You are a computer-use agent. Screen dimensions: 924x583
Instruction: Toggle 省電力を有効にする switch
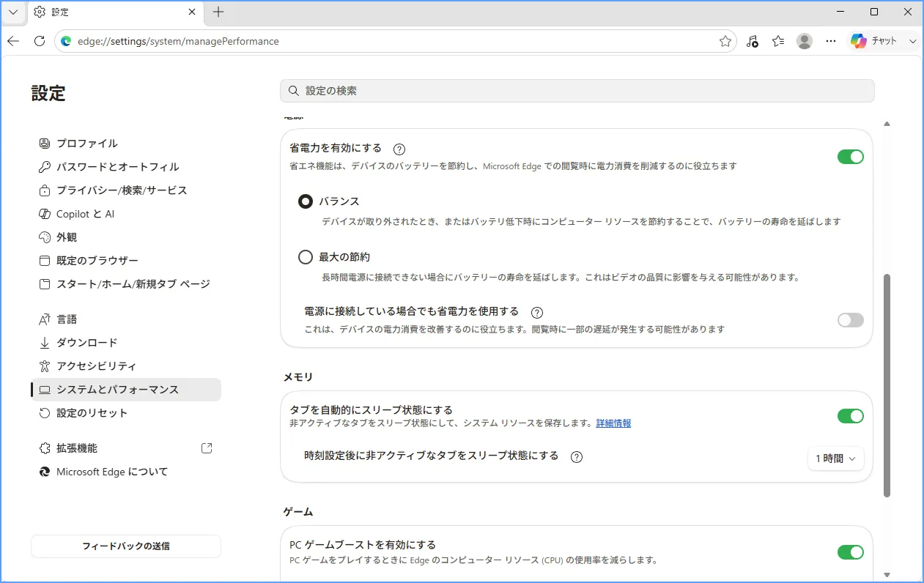[851, 156]
